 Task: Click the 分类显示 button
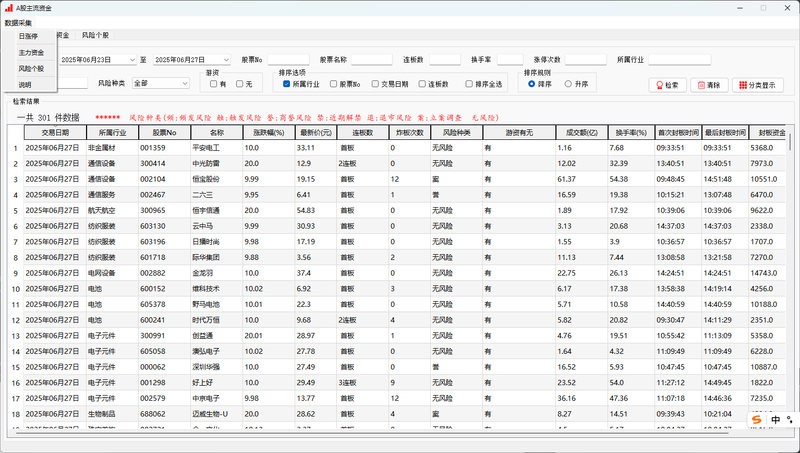pos(758,85)
